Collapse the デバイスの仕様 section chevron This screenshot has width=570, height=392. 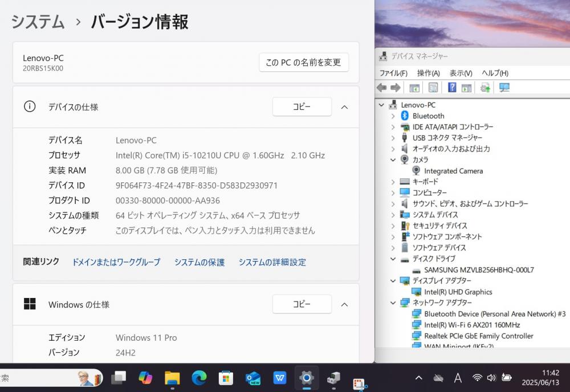pyautogui.click(x=344, y=107)
